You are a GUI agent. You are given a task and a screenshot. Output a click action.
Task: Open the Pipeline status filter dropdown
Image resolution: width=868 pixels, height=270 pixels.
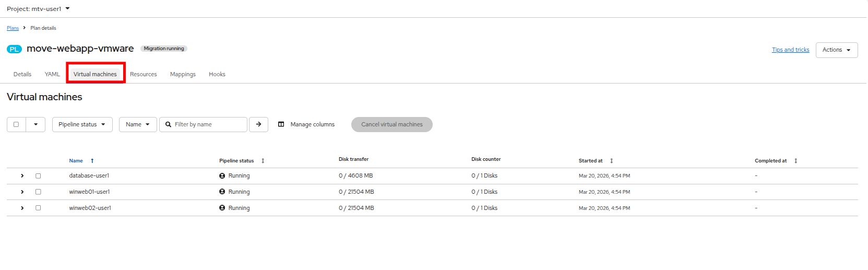point(82,124)
